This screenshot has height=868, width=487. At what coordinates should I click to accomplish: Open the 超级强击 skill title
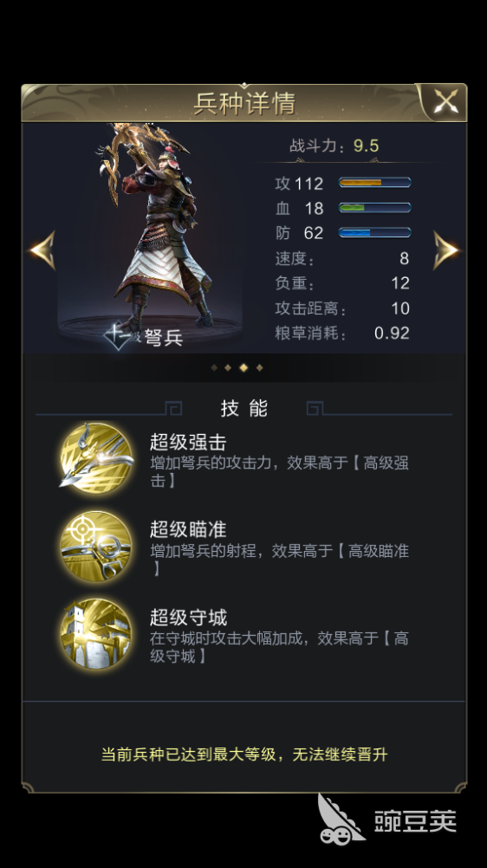pyautogui.click(x=188, y=443)
